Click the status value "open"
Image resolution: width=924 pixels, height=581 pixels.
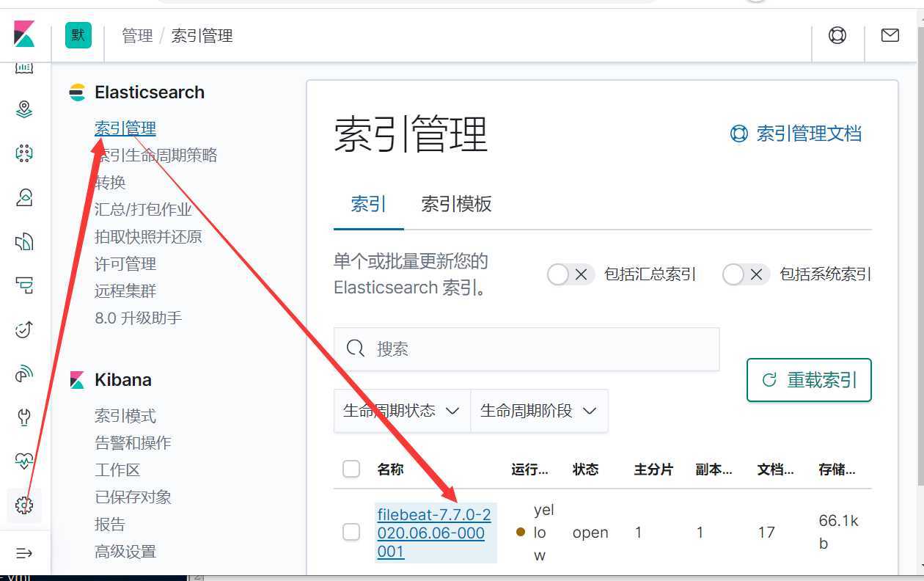click(x=590, y=533)
